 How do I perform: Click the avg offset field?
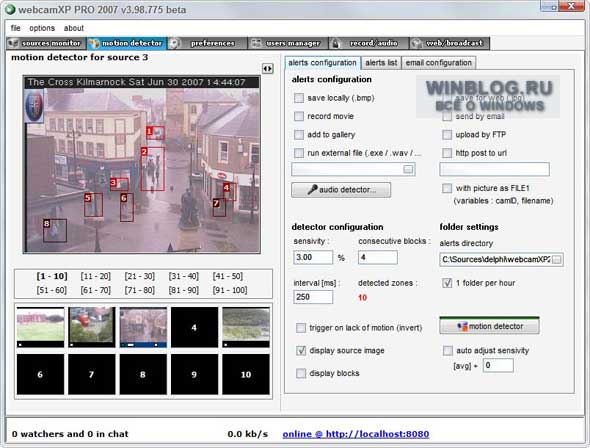tap(498, 365)
